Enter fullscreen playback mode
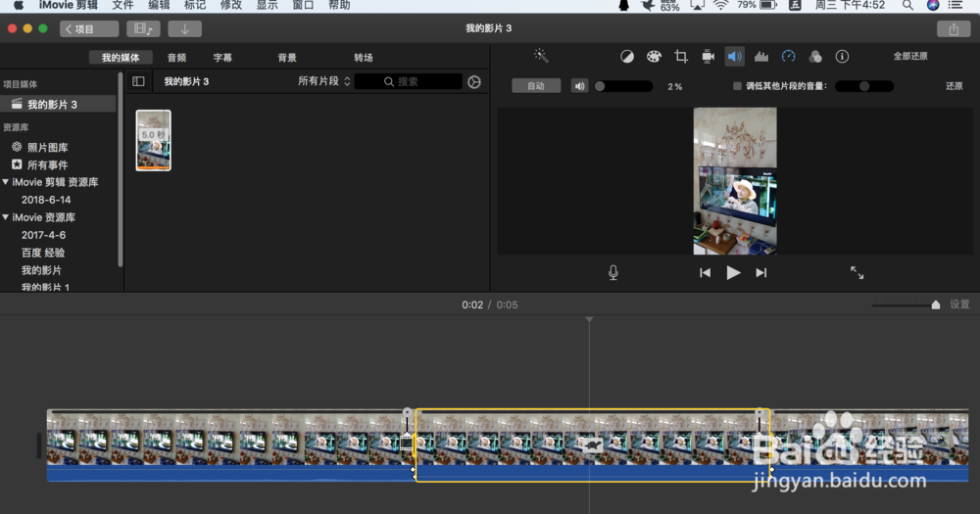The image size is (980, 514). pos(857,272)
